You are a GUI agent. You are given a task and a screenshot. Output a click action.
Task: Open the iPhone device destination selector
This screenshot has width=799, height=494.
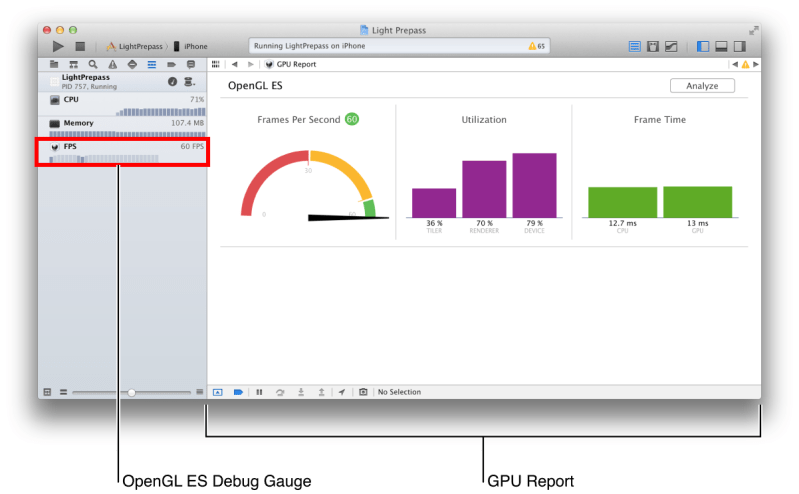191,46
